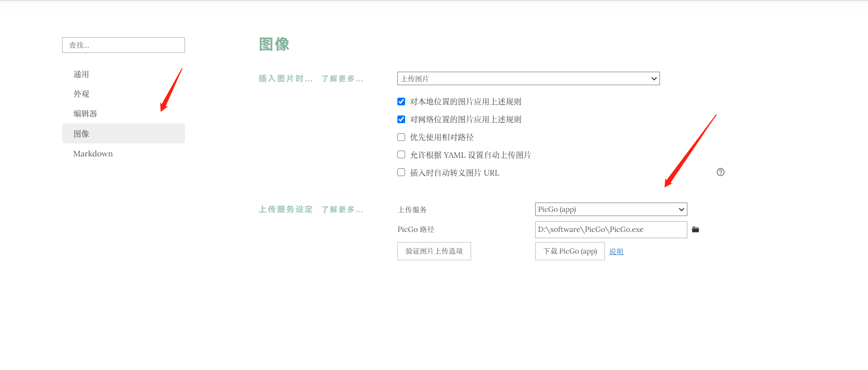The image size is (868, 370).
Task: Select 编辑器 in the settings sidebar
Action: (123, 114)
